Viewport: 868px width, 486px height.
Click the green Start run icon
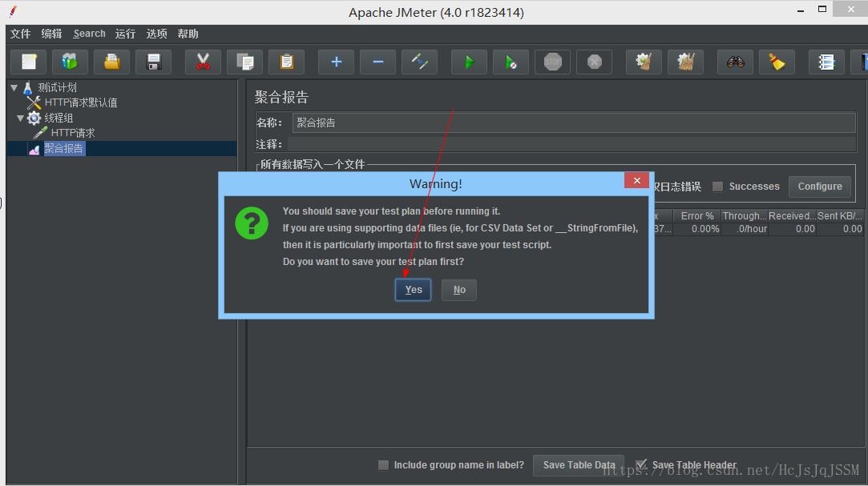tap(470, 62)
